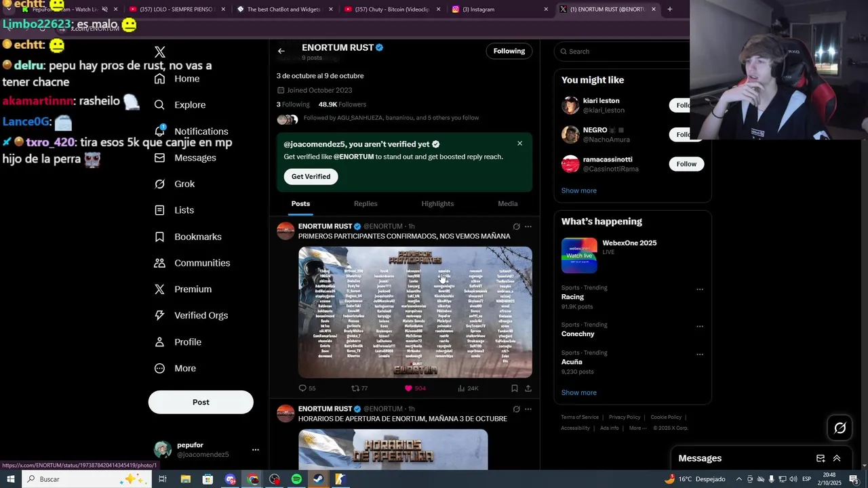The image size is (868, 488).
Task: Open Communities in the sidebar
Action: point(192,263)
